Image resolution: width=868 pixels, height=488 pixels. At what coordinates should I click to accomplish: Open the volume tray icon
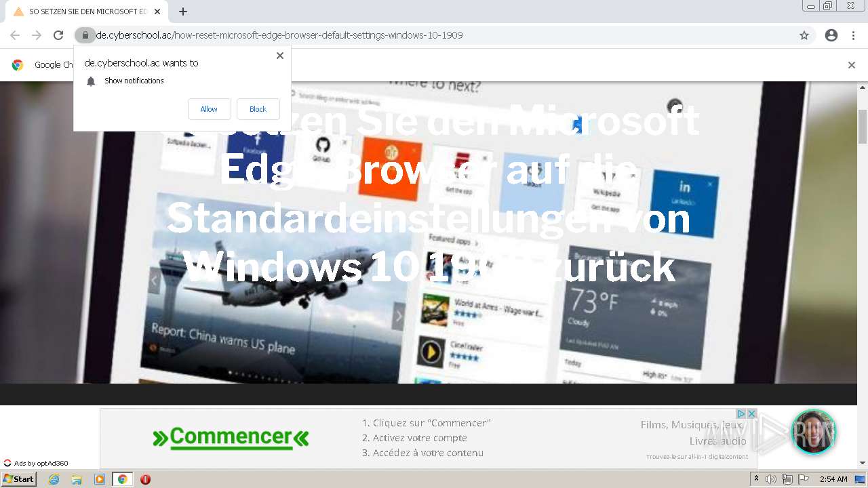(771, 479)
